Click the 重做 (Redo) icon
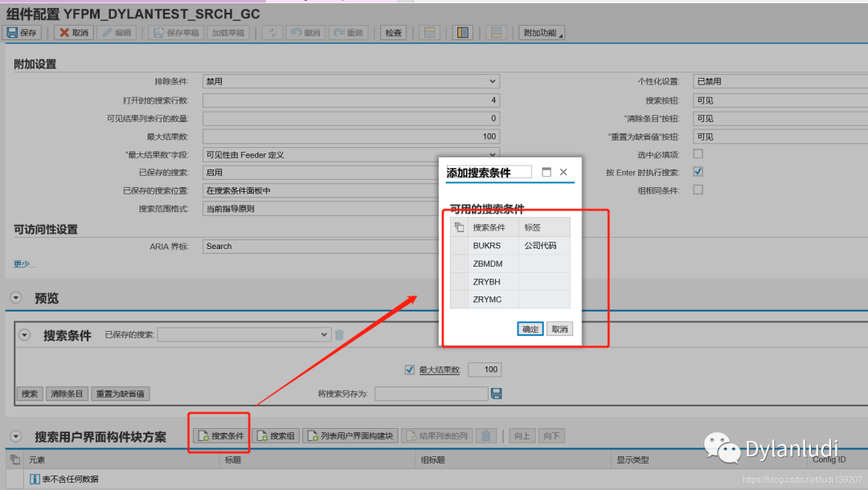868x490 pixels. (x=348, y=32)
